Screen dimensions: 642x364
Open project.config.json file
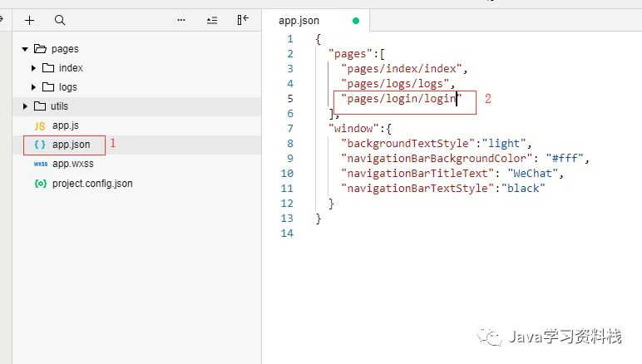point(92,183)
